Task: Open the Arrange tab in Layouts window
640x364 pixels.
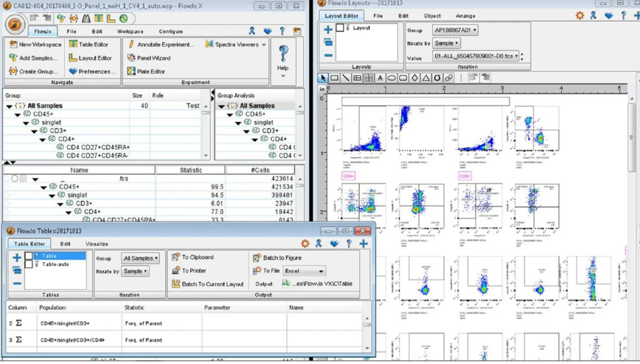Action: tap(465, 16)
